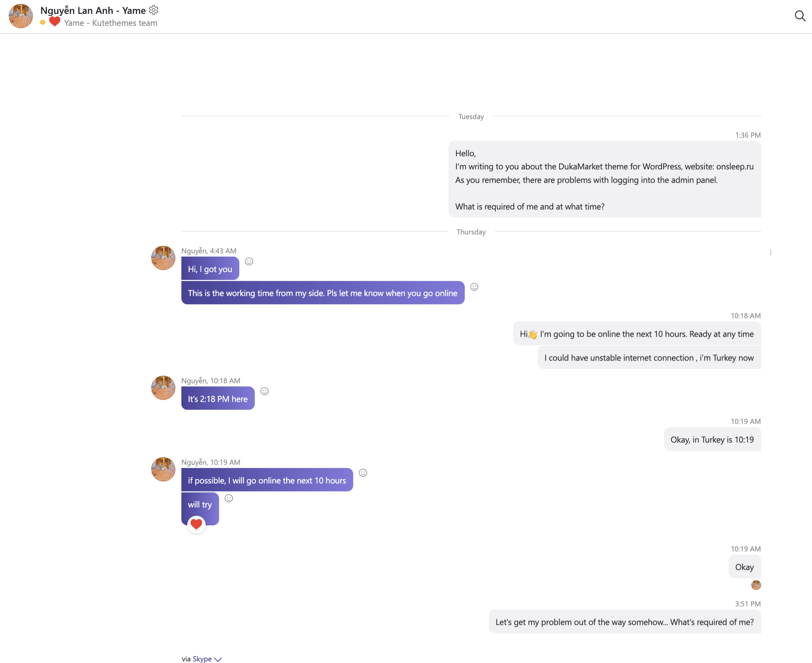Click the heart reaction under 'will try'
Screen dimensions: 812x663
pos(196,524)
